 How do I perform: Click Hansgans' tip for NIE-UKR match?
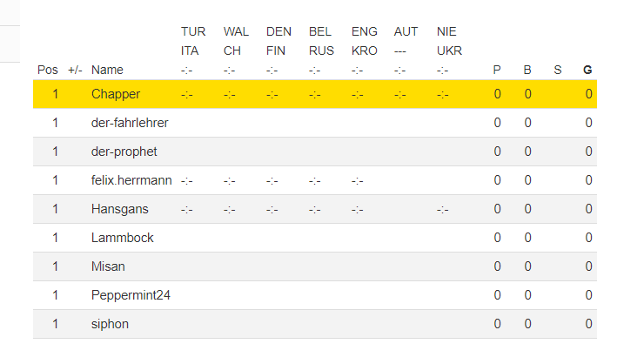[x=442, y=210]
